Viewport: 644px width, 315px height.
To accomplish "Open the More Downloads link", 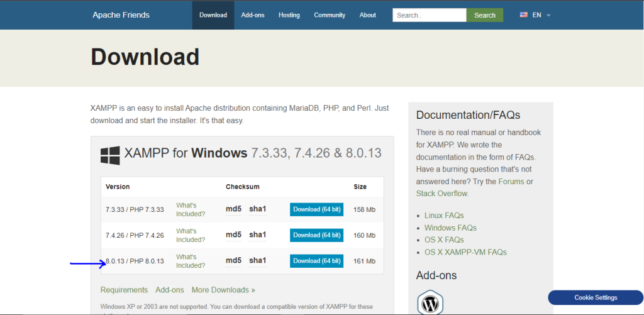I will point(223,290).
